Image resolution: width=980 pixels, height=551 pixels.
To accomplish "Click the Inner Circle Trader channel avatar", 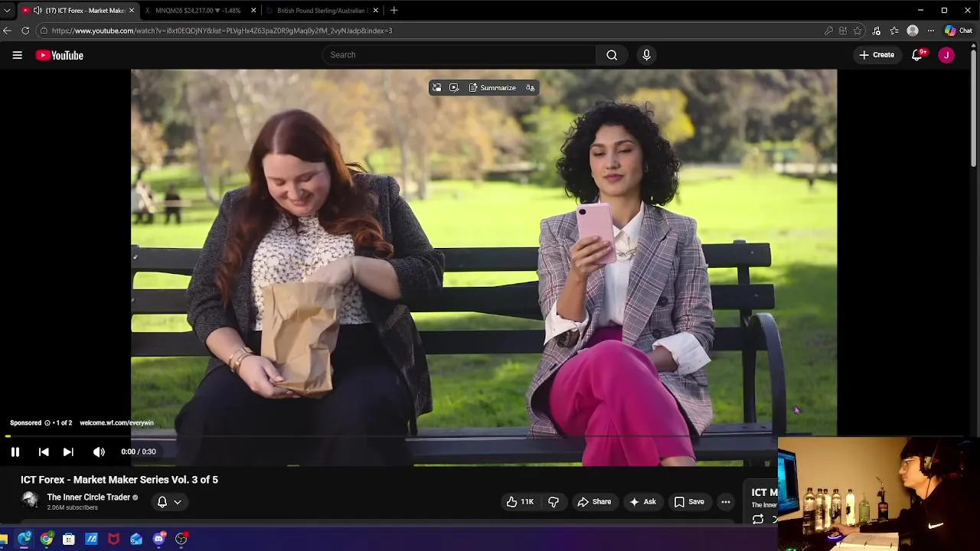I will pos(30,500).
